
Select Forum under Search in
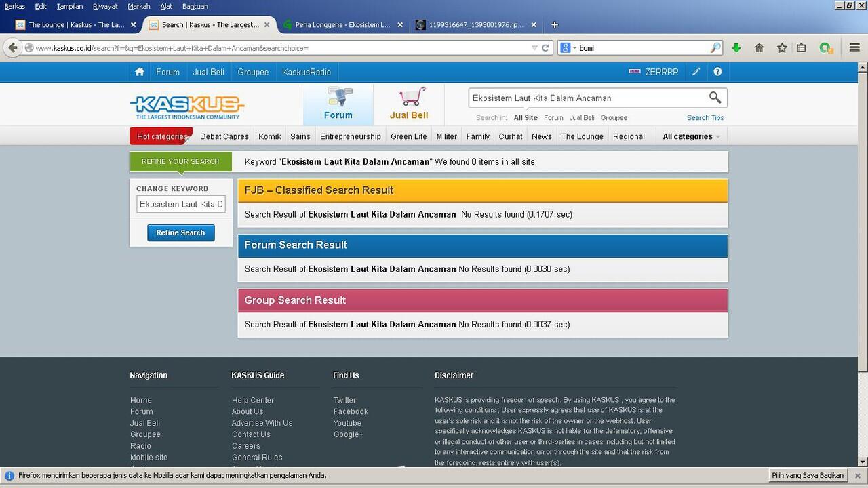pos(553,118)
